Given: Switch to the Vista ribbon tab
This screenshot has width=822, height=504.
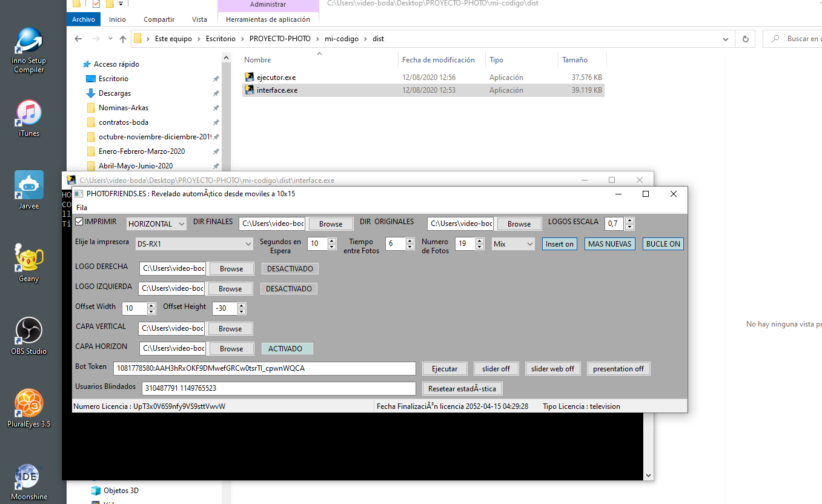Looking at the screenshot, I should pyautogui.click(x=199, y=19).
